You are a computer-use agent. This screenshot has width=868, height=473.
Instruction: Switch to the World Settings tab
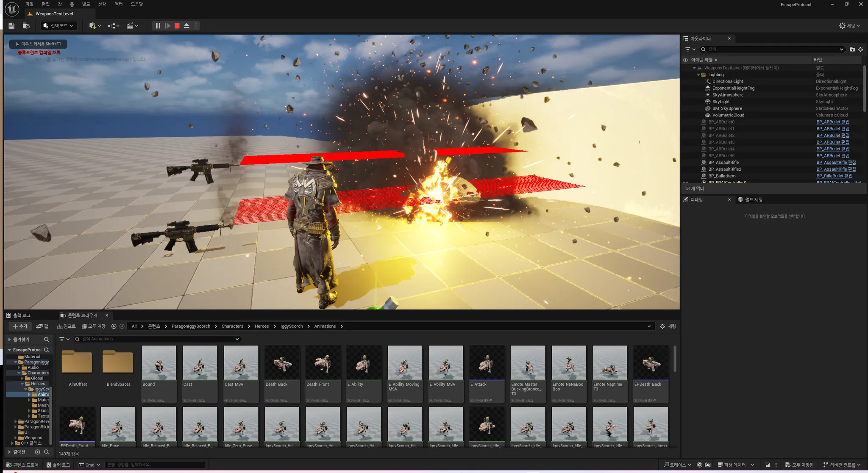(750, 199)
